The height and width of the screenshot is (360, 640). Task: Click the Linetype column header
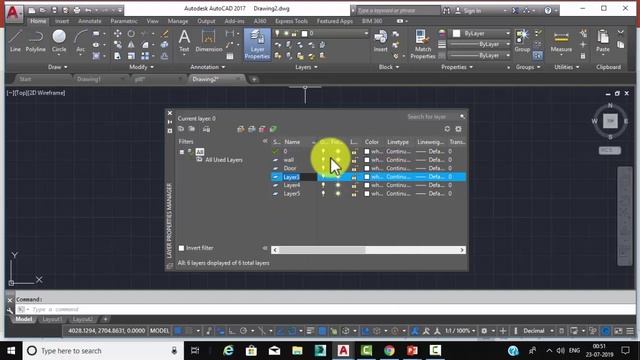398,142
